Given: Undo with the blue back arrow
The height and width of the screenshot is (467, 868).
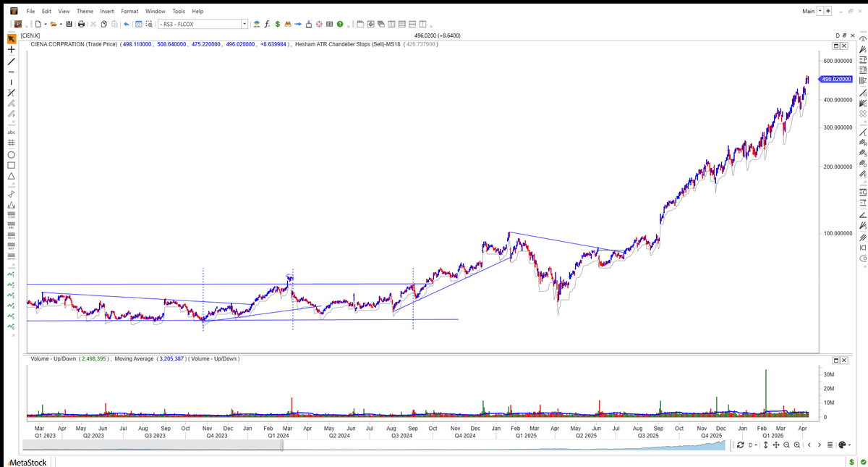Looking at the screenshot, I should pyautogui.click(x=127, y=24).
